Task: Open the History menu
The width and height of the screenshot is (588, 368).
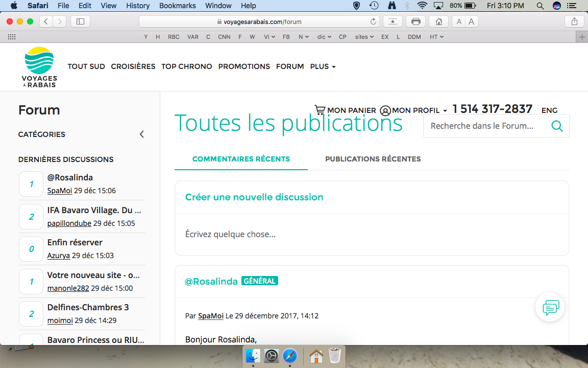Action: (x=138, y=6)
